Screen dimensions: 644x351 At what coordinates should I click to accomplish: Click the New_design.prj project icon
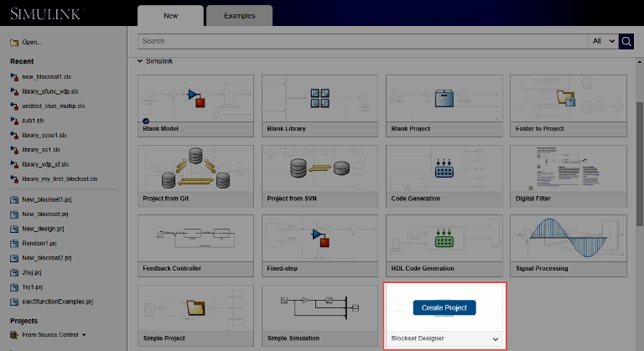pos(14,229)
